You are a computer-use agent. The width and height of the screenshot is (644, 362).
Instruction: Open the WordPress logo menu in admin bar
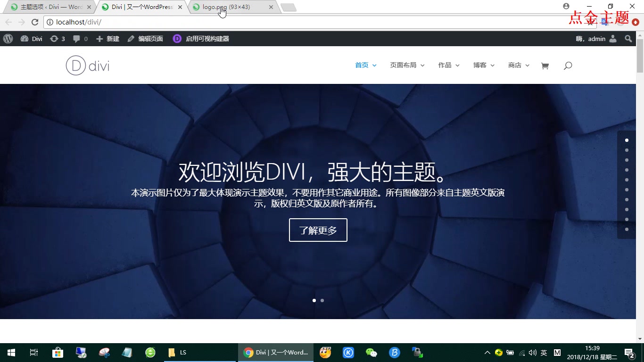pos(8,39)
